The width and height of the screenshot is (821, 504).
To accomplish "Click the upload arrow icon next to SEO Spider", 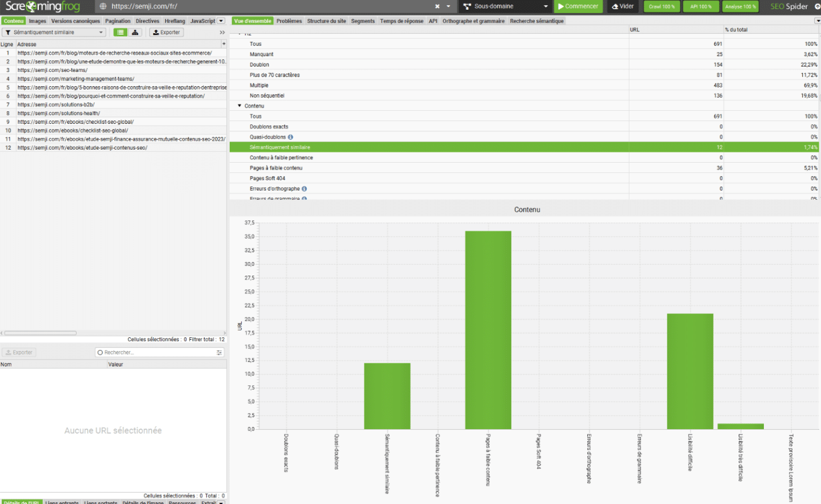I will tap(817, 6).
